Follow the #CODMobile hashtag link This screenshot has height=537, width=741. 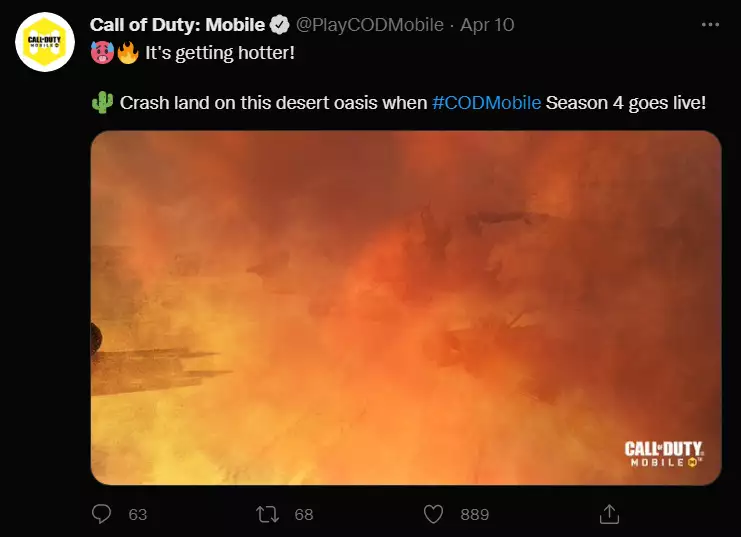pos(487,103)
